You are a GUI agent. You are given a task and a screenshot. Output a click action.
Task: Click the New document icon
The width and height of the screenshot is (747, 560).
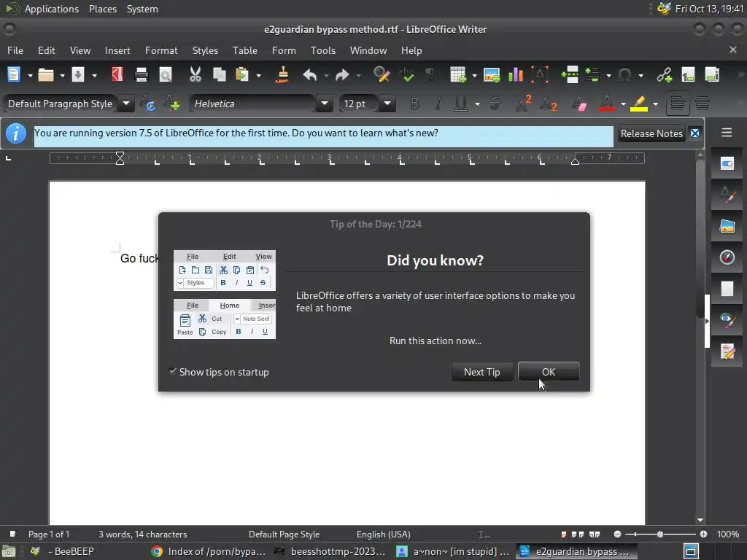pos(14,75)
